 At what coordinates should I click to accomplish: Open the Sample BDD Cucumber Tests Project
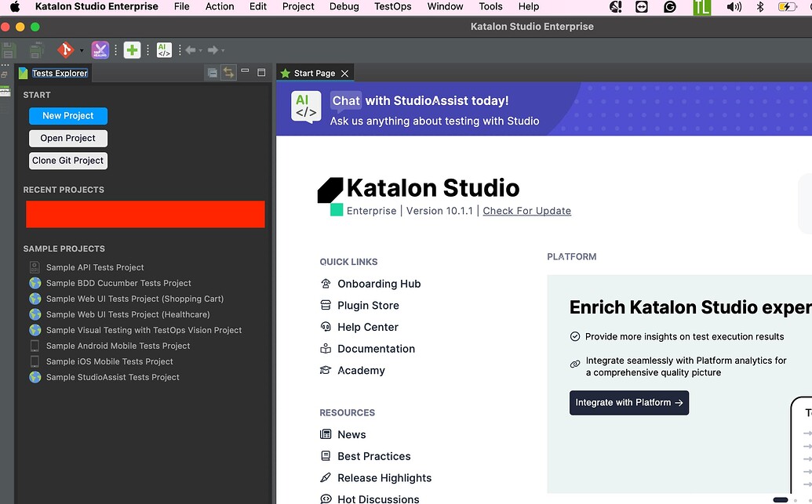(x=118, y=283)
